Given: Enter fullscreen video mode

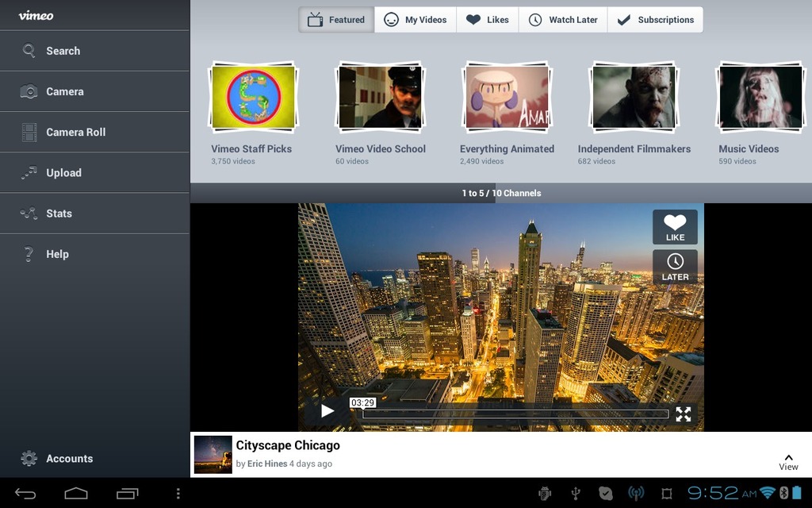Looking at the screenshot, I should point(683,414).
